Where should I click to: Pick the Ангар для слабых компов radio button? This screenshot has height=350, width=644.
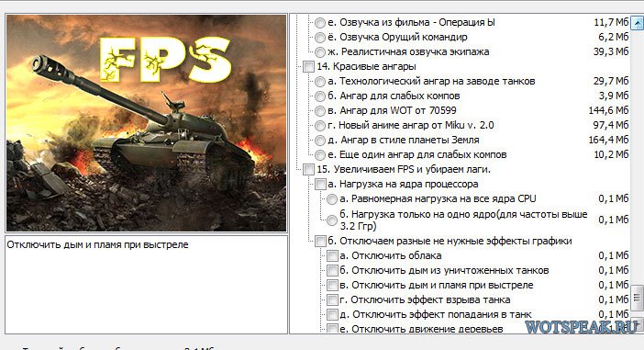click(x=320, y=96)
